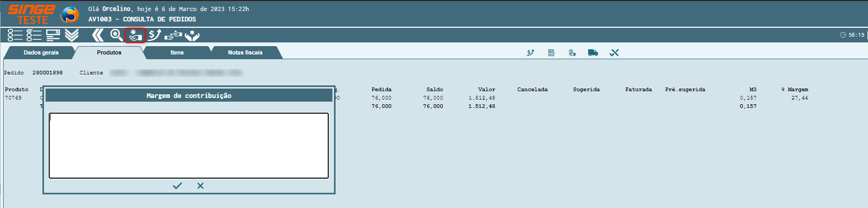The image size is (868, 208).
Task: Click the cupped hands with asterisk icon
Action: (x=192, y=35)
